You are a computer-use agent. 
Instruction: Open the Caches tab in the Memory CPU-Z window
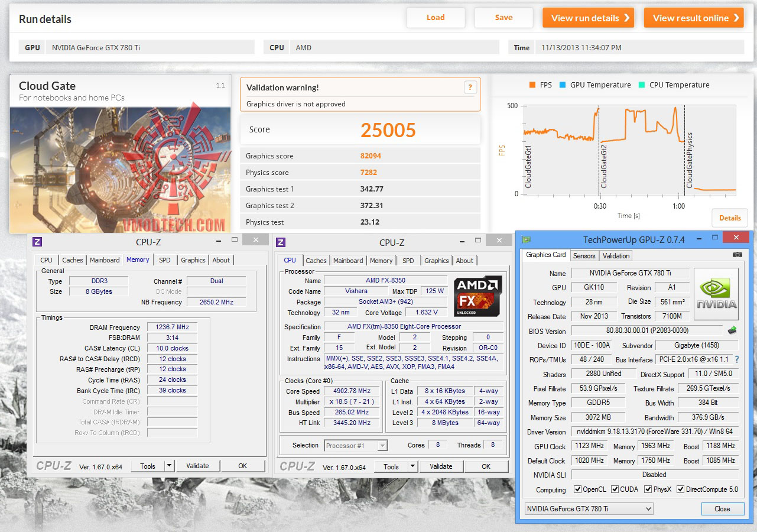point(73,260)
